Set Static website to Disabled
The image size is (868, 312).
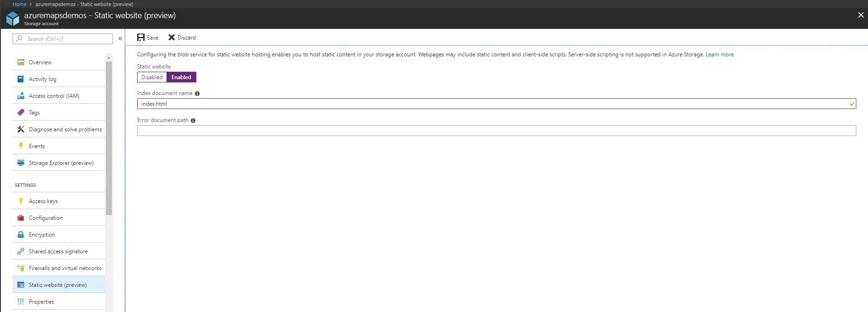point(152,77)
